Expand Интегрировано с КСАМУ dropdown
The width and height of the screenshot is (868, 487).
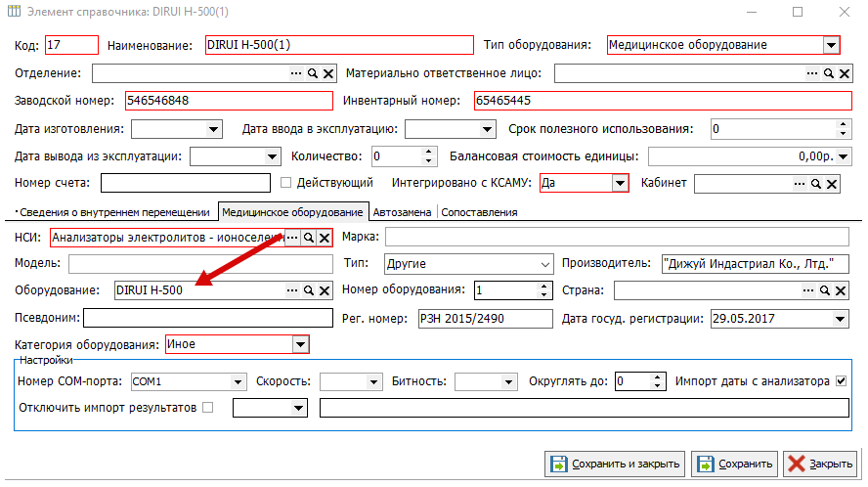(x=620, y=183)
